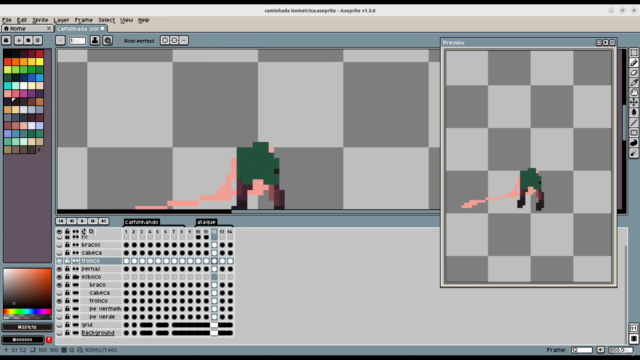Select the Pencil tool
Viewport: 640px width, 360px height.
pos(633,63)
